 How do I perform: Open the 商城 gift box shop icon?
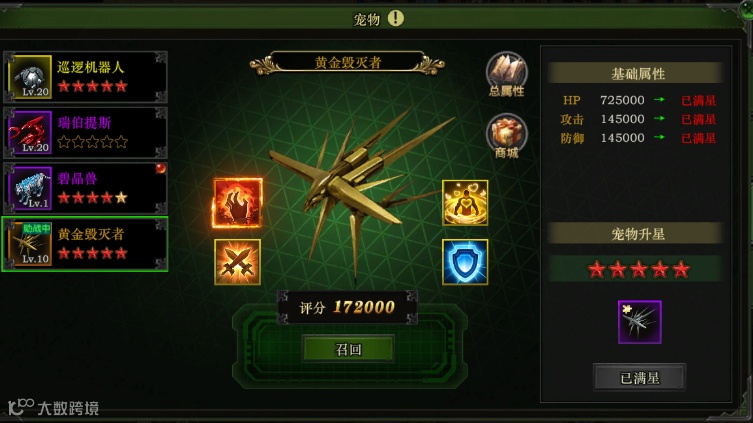[x=507, y=136]
